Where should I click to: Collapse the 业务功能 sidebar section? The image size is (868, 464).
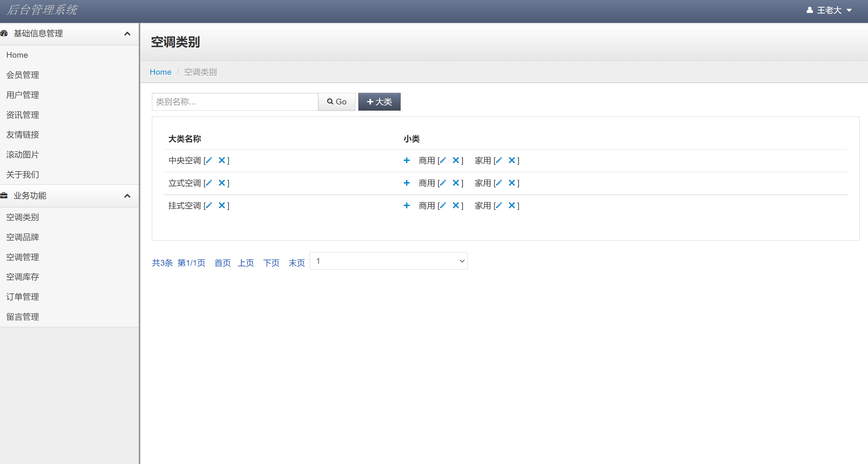pos(127,196)
